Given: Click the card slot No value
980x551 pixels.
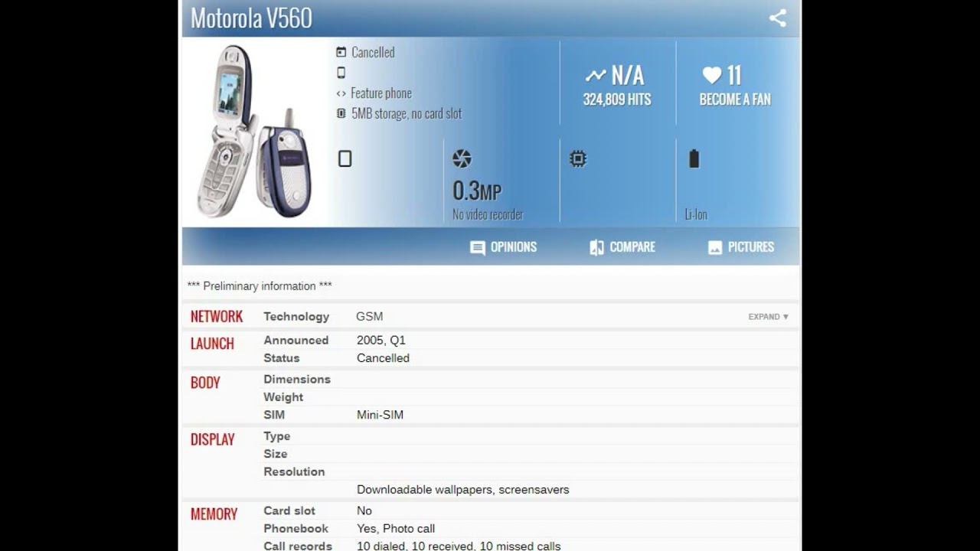Looking at the screenshot, I should click(x=364, y=510).
